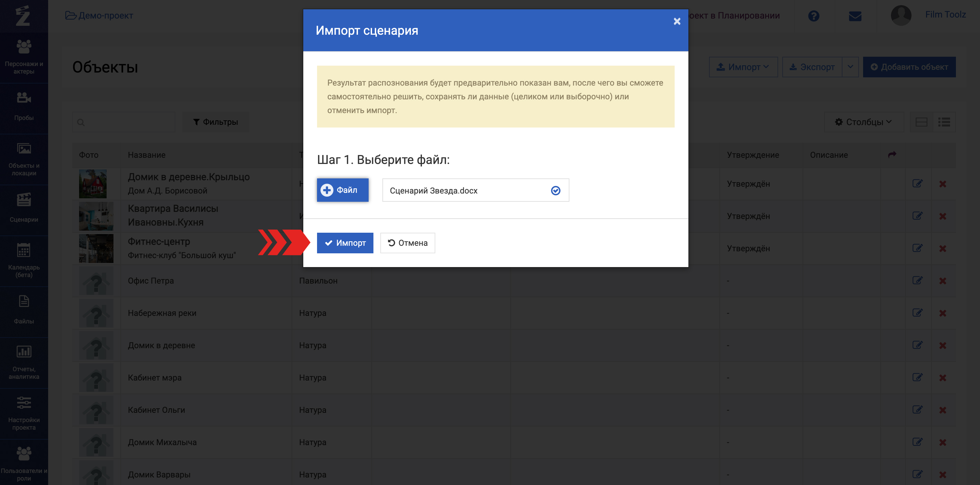The image size is (980, 485).
Task: Click Фитнес-клуб "Большой куш" subtitle
Action: 182,255
